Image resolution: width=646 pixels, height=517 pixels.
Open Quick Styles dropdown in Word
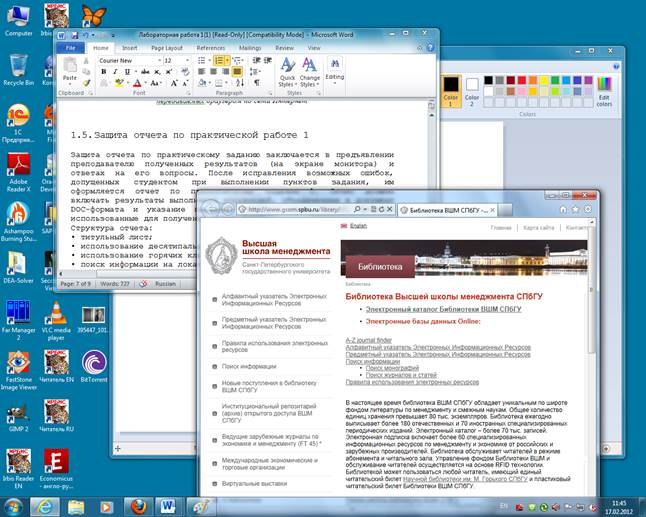click(x=287, y=73)
